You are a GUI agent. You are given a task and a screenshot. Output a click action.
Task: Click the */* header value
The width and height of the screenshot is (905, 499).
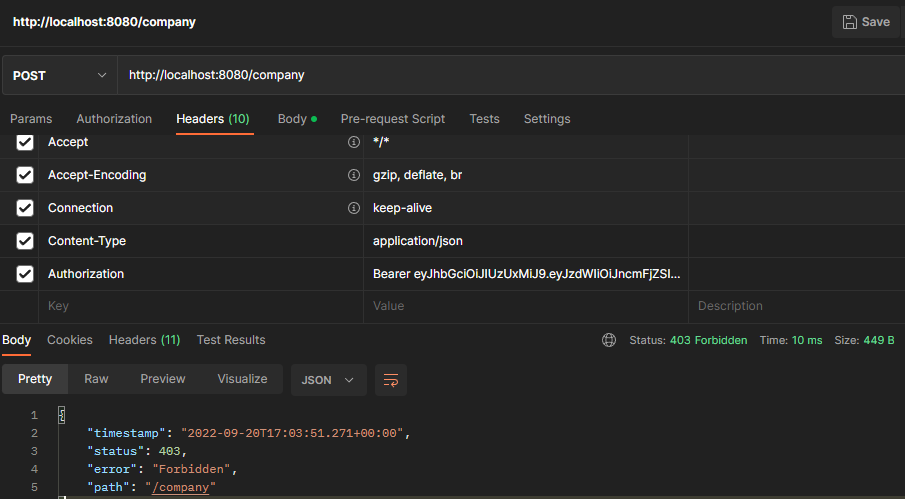pos(381,142)
